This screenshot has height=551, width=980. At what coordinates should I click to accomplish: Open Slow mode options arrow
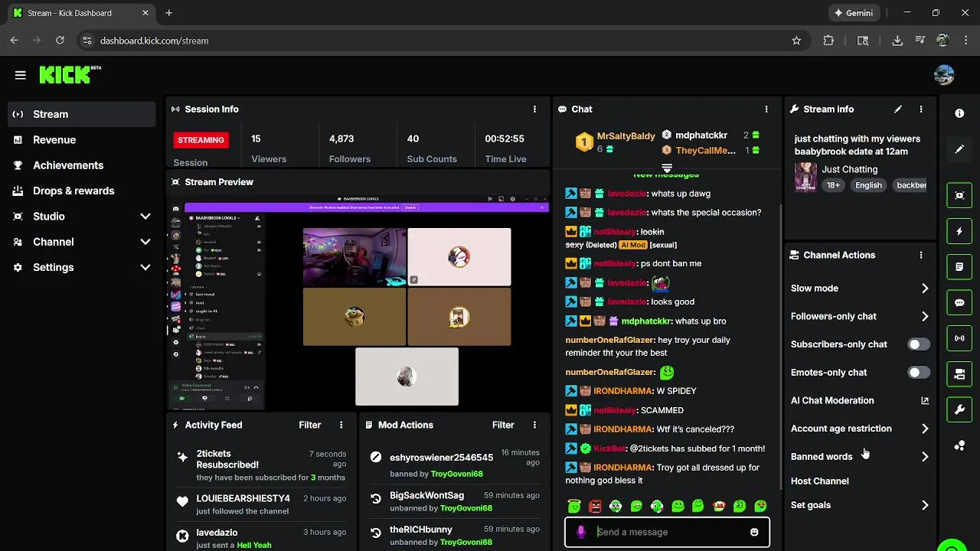click(x=925, y=289)
